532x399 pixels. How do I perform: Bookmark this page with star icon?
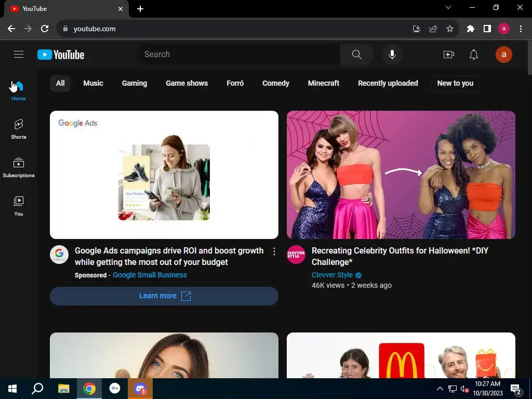[449, 29]
